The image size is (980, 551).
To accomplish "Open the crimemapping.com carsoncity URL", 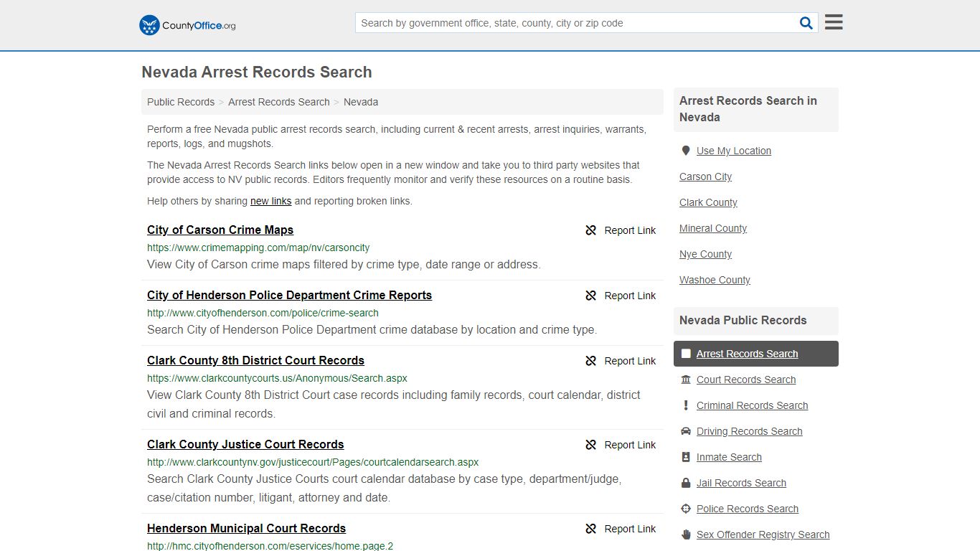I will [x=258, y=248].
